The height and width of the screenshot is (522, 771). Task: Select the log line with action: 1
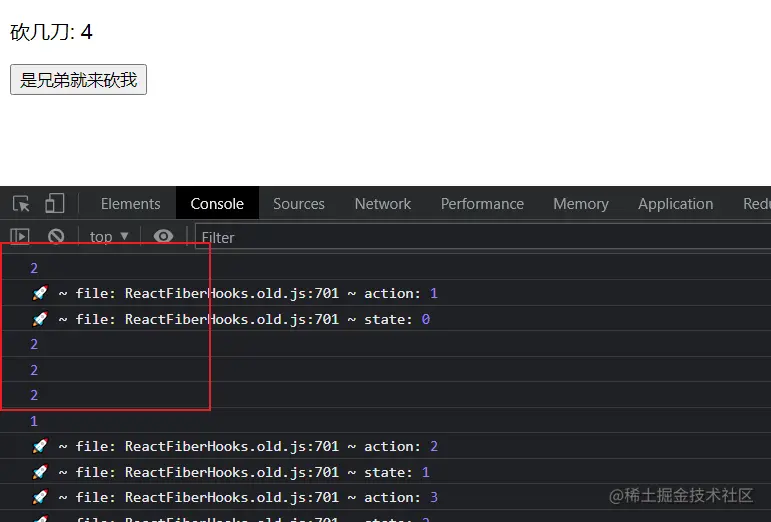(x=386, y=293)
